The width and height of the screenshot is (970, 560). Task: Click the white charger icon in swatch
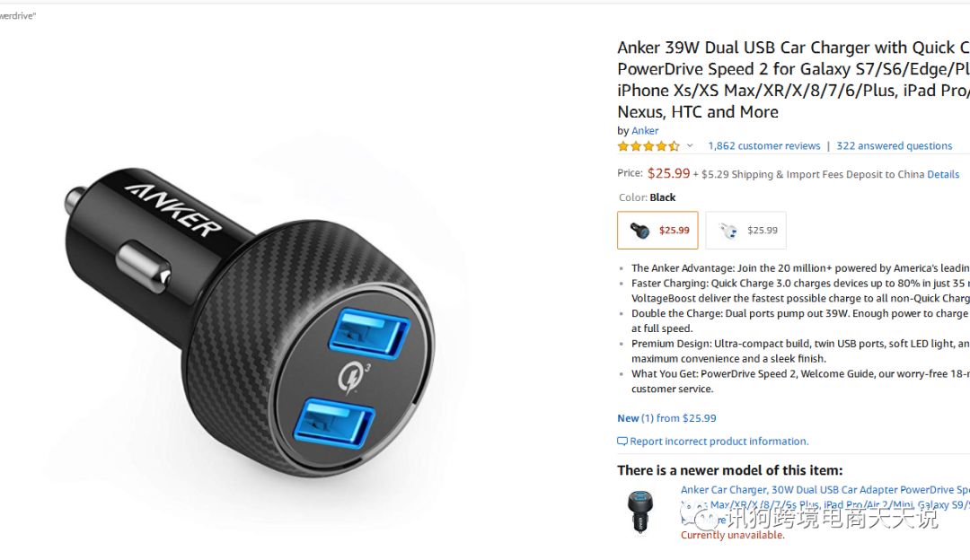click(x=728, y=231)
